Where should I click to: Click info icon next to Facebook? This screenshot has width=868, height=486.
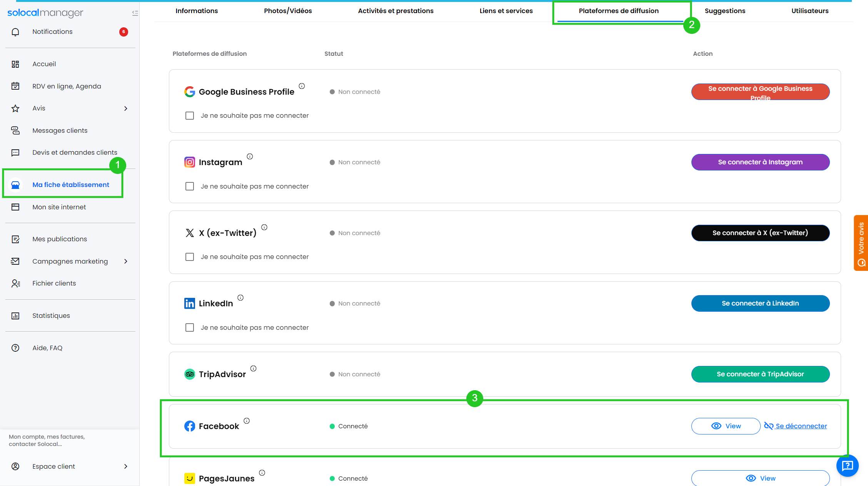pyautogui.click(x=247, y=421)
